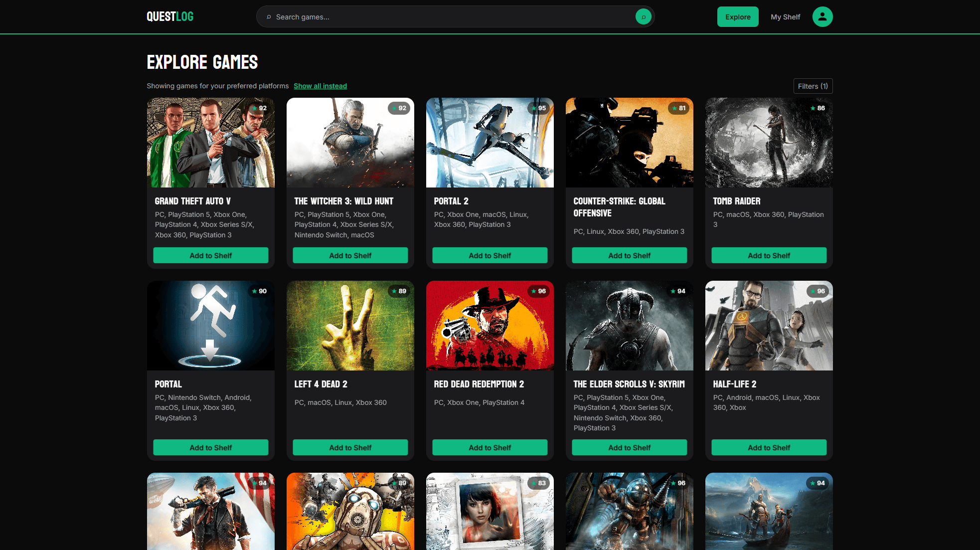
Task: Open the Filters (1) dropdown
Action: pos(813,86)
